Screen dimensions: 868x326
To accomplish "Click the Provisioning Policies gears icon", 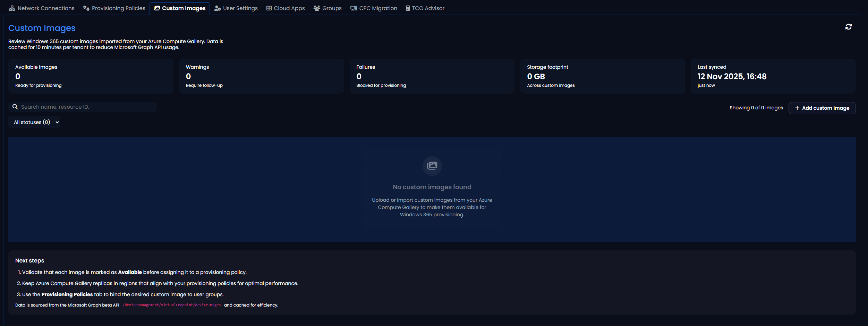I will [x=86, y=8].
